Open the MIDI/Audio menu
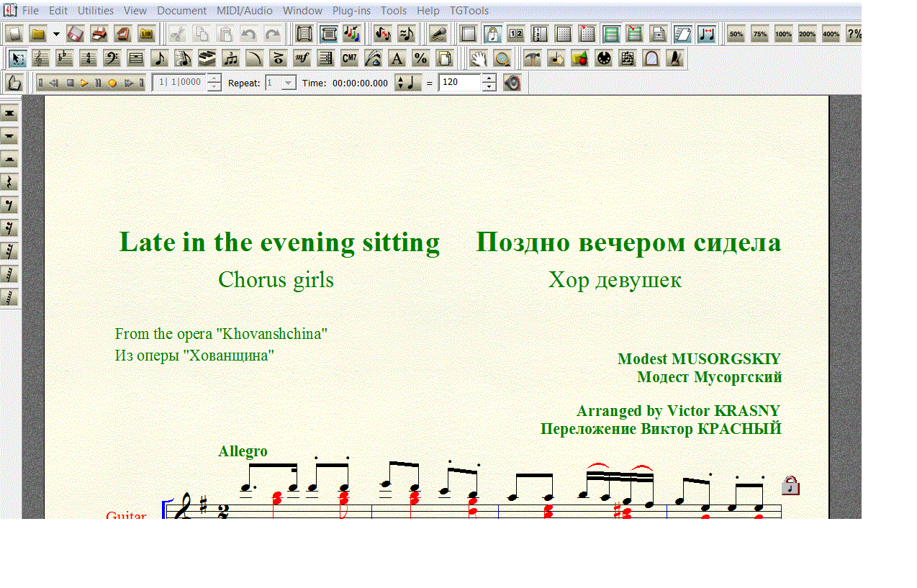Screen dimensions: 917x588 245,11
